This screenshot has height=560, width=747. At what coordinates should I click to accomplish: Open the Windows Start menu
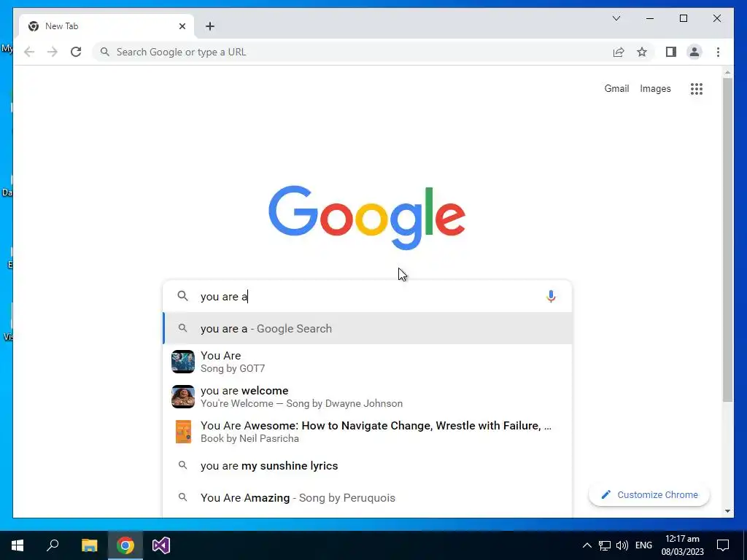18,545
